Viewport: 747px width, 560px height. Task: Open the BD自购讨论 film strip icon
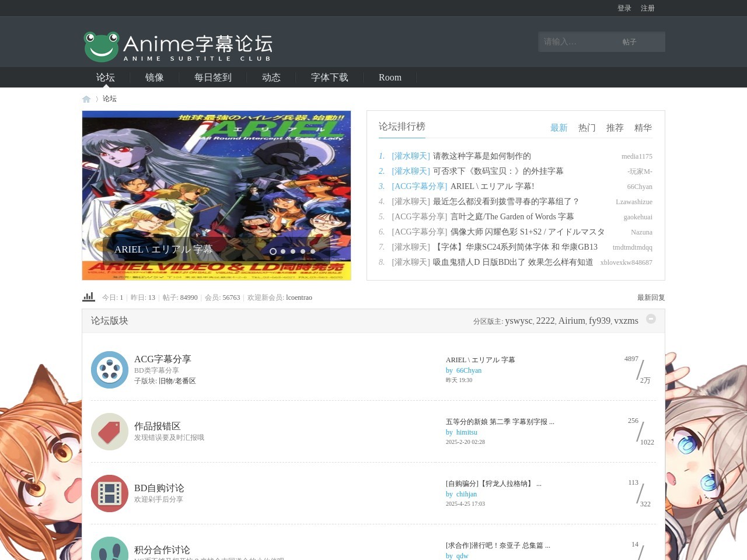coord(110,494)
